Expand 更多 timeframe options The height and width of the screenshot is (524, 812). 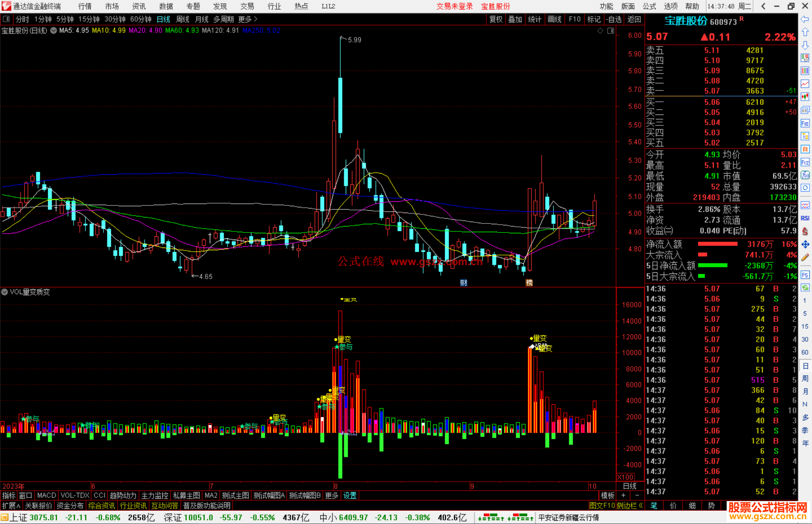tap(247, 19)
